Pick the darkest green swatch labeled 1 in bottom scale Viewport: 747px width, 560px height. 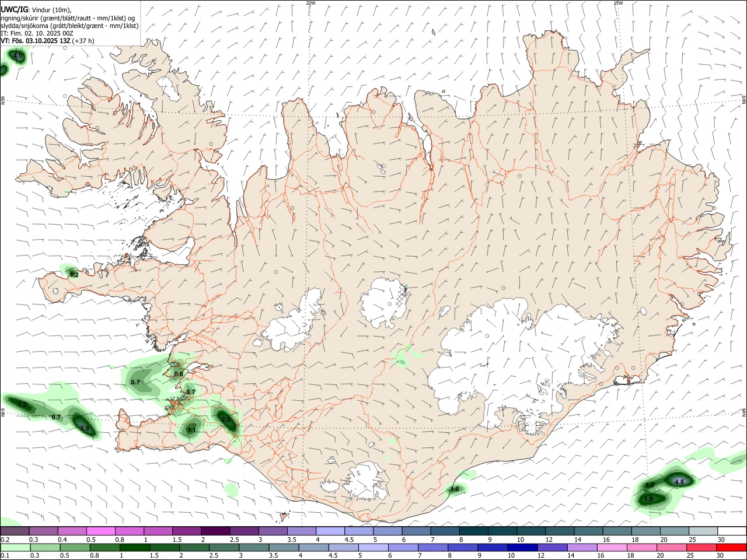134,547
